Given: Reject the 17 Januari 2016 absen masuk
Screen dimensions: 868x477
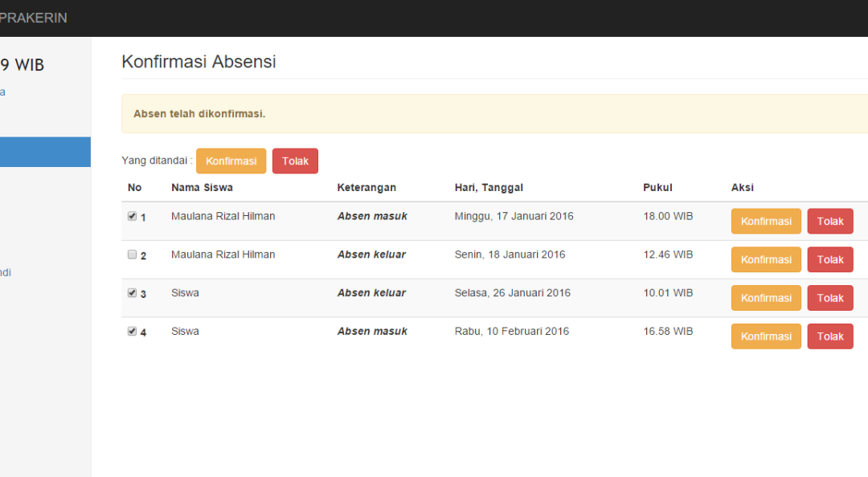Looking at the screenshot, I should click(x=829, y=222).
